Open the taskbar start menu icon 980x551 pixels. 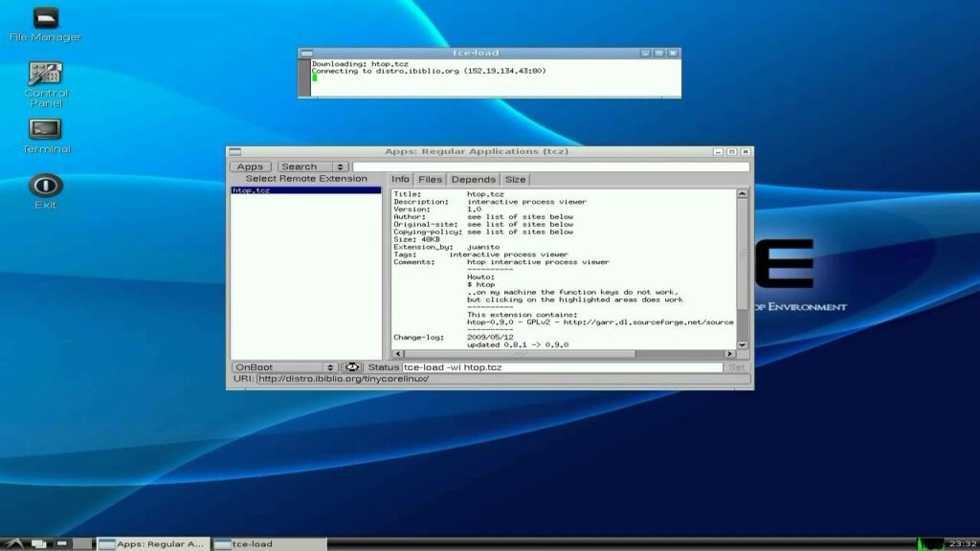pyautogui.click(x=13, y=543)
